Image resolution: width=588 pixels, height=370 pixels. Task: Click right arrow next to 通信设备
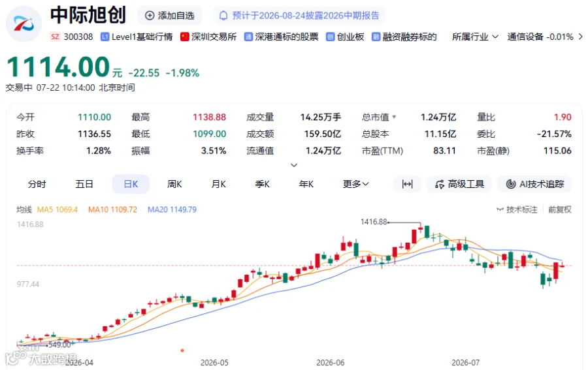coord(581,37)
